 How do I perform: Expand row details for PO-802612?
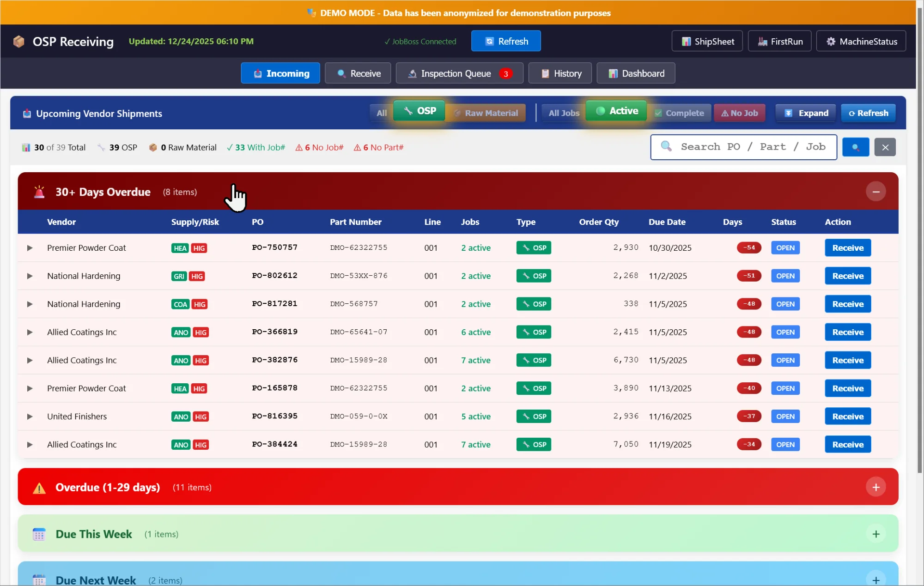30,276
